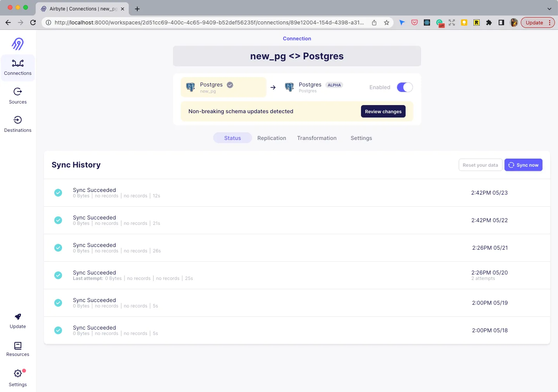The width and height of the screenshot is (558, 392).
Task: Click the share icon in address bar
Action: point(374,22)
